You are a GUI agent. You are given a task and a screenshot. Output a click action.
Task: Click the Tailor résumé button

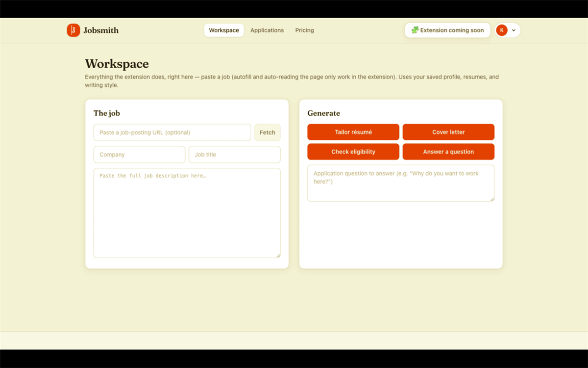click(x=353, y=132)
